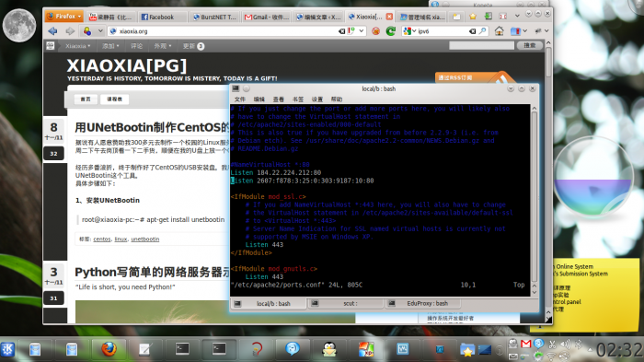The image size is (644, 362).
Task: Switch to the BurstNET tab
Action: pos(214,17)
